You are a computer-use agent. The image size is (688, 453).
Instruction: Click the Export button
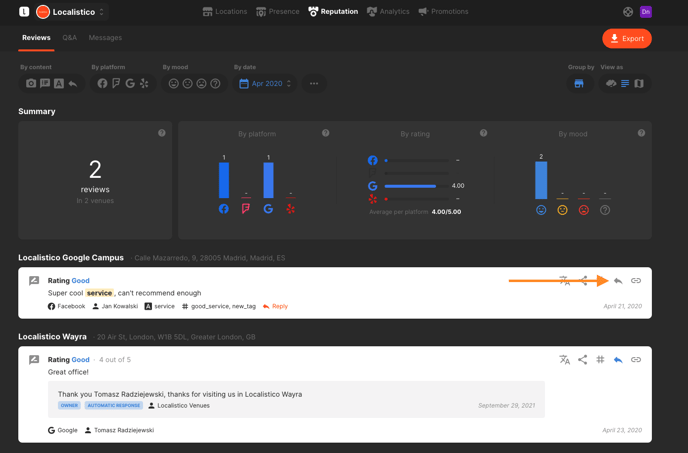(x=627, y=39)
